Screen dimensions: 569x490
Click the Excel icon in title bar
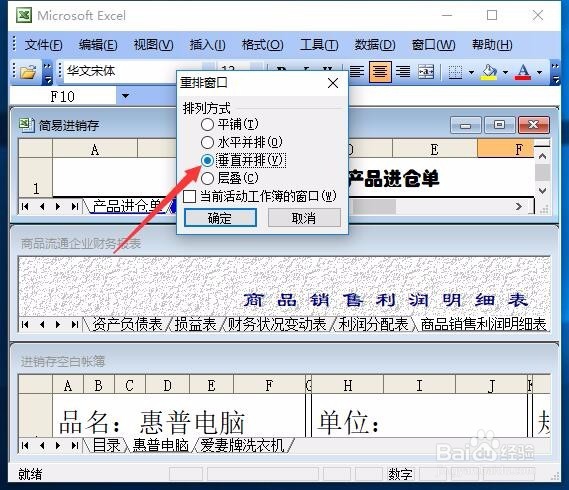click(24, 15)
